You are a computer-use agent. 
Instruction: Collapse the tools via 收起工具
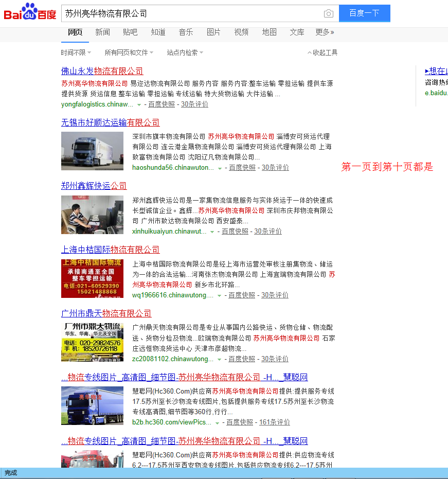click(322, 52)
